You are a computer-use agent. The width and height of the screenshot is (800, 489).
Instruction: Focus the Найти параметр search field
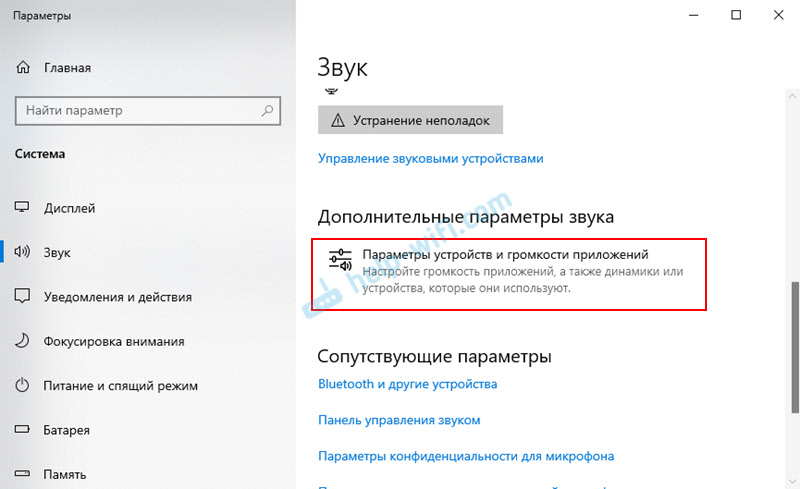[148, 111]
